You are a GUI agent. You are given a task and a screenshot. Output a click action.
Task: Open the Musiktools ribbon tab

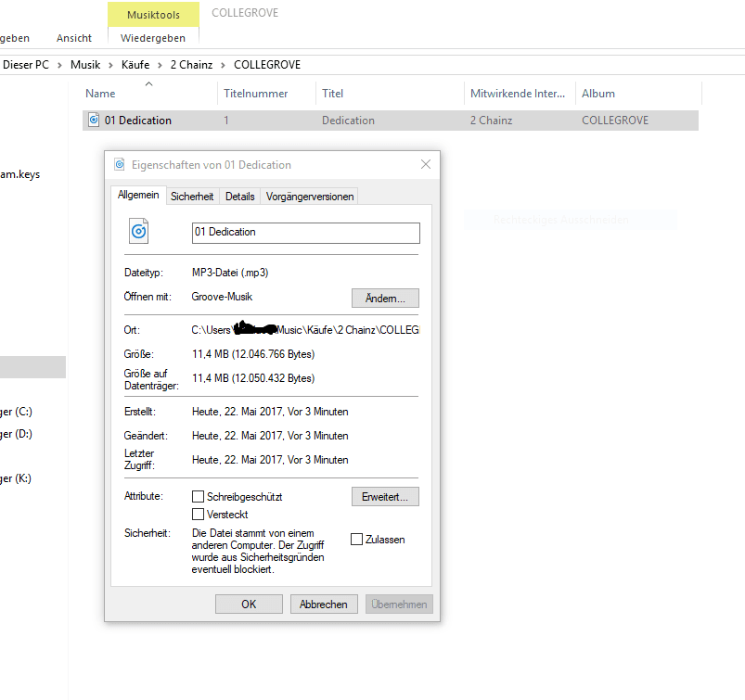153,15
